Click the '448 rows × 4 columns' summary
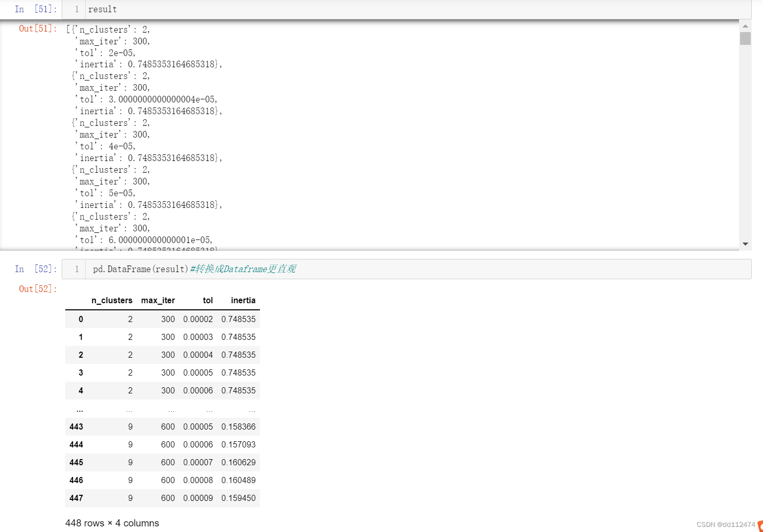 112,523
